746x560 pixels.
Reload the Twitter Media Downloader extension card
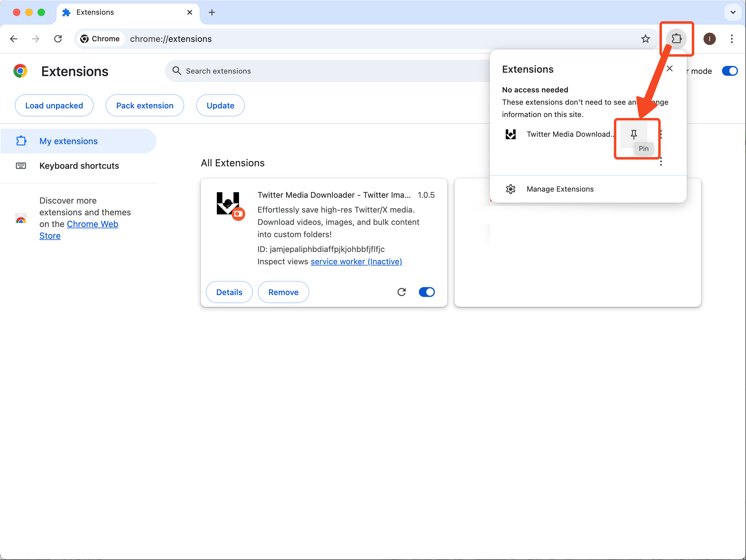401,292
